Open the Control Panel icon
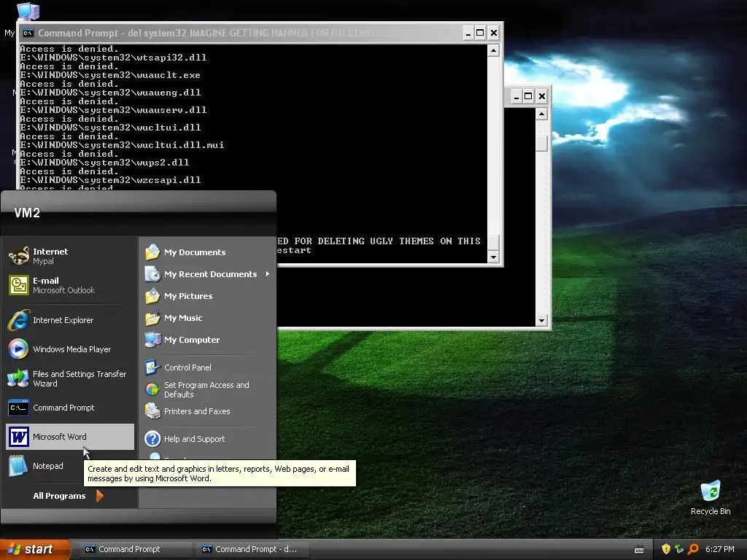Screen dimensions: 747x560 (152, 367)
